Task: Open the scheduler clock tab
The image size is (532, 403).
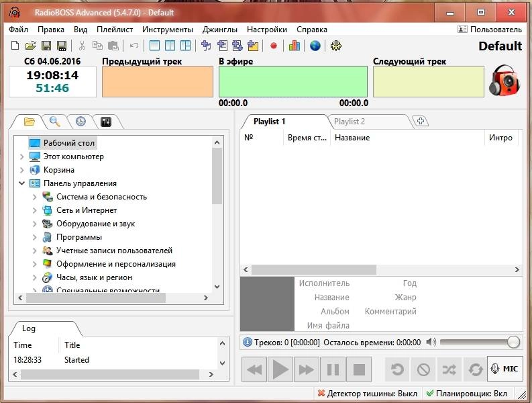Action: coord(81,122)
